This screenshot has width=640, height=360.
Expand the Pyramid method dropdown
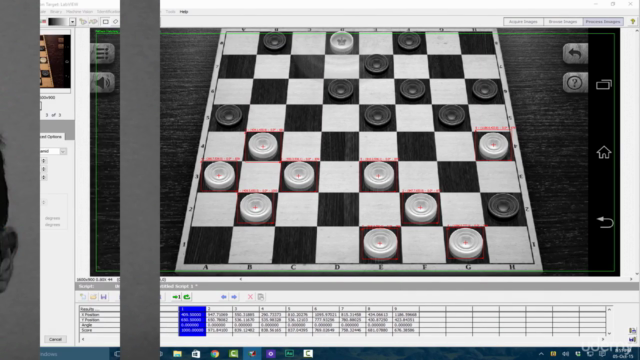(x=63, y=151)
